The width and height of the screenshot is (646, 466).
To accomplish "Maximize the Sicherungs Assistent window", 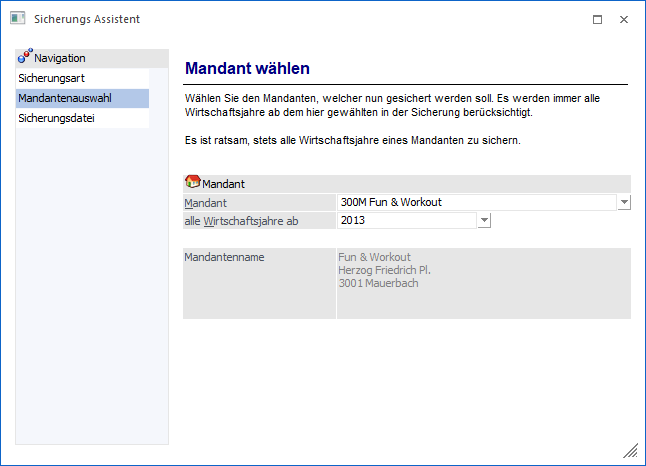I will [597, 19].
